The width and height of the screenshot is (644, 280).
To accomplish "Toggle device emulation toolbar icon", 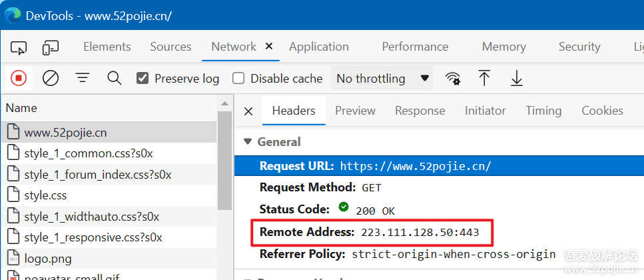I will click(x=51, y=48).
